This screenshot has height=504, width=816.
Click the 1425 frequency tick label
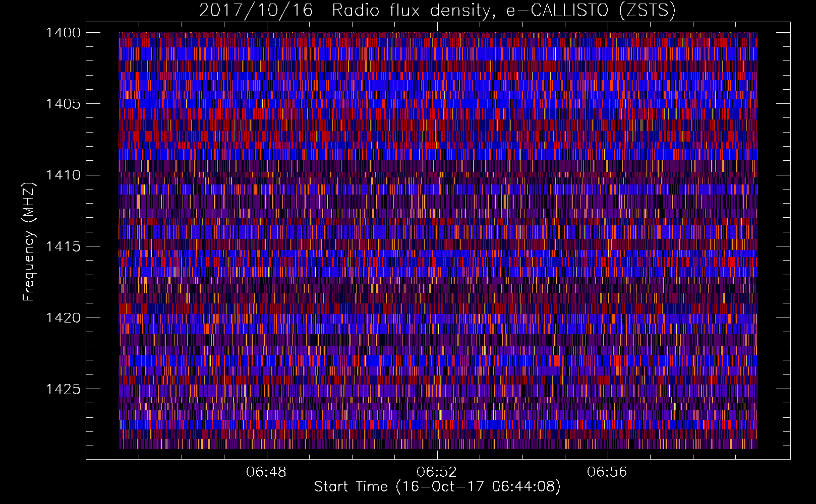pos(63,389)
